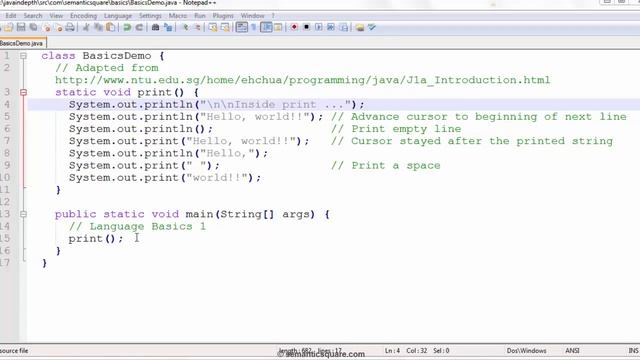Open the Window menu
The height and width of the screenshot is (360, 640).
[x=252, y=16]
